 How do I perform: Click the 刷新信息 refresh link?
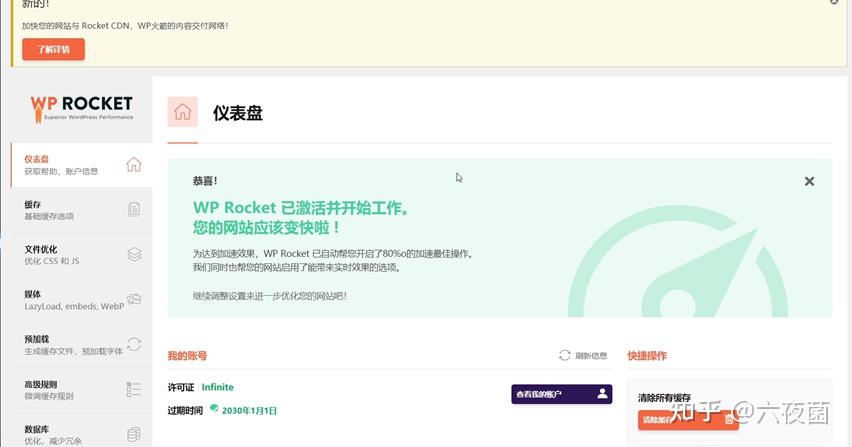[582, 356]
